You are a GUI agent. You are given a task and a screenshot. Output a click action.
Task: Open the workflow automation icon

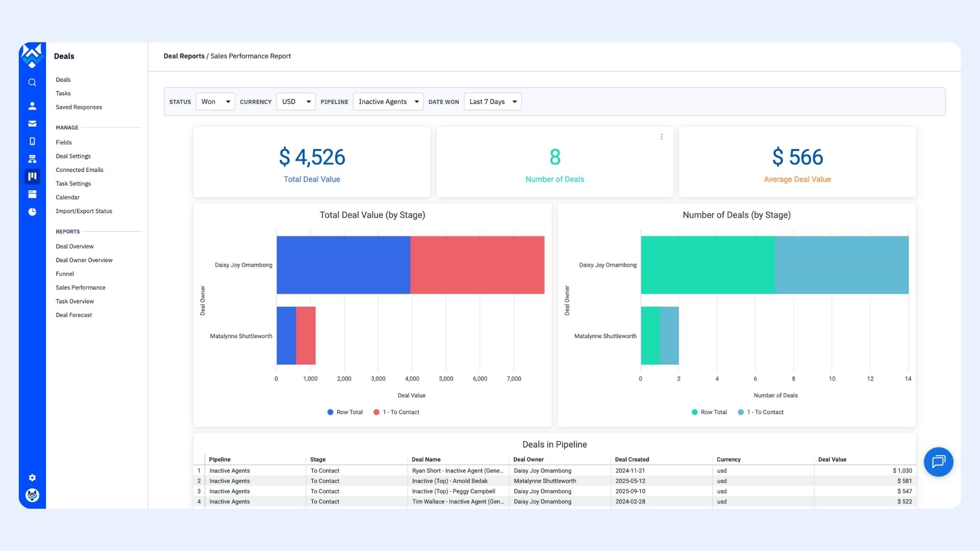point(32,159)
